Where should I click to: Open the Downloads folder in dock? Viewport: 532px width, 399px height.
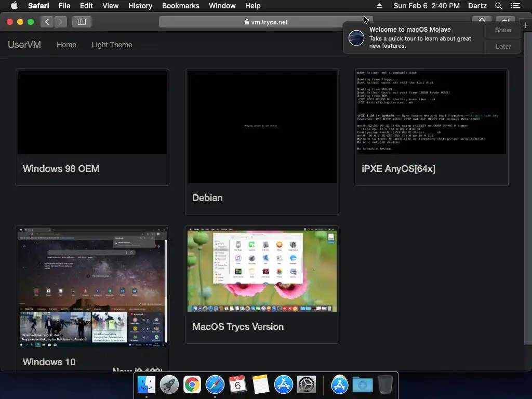tap(362, 385)
